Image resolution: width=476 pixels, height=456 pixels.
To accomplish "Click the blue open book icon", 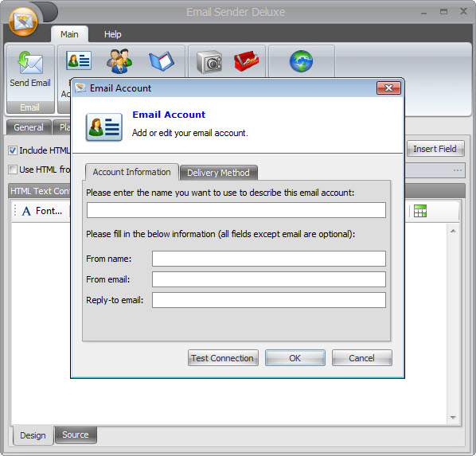I will point(162,61).
